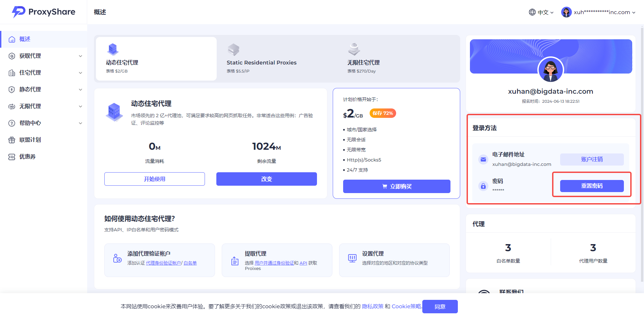The height and width of the screenshot is (320, 644).
Task: Click the password lock icon
Action: (x=483, y=186)
